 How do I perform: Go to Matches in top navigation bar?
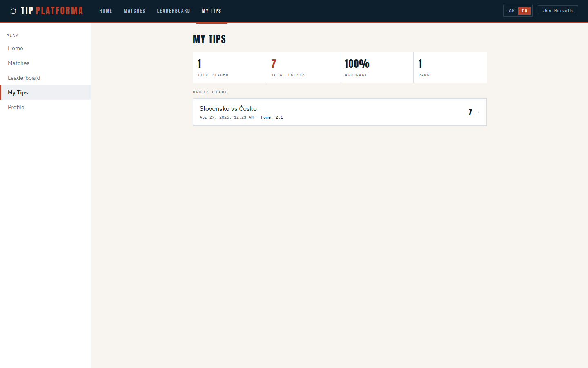pos(134,11)
